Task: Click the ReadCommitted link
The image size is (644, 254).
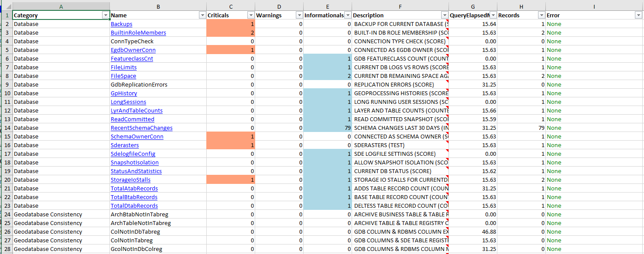Action: pyautogui.click(x=132, y=119)
